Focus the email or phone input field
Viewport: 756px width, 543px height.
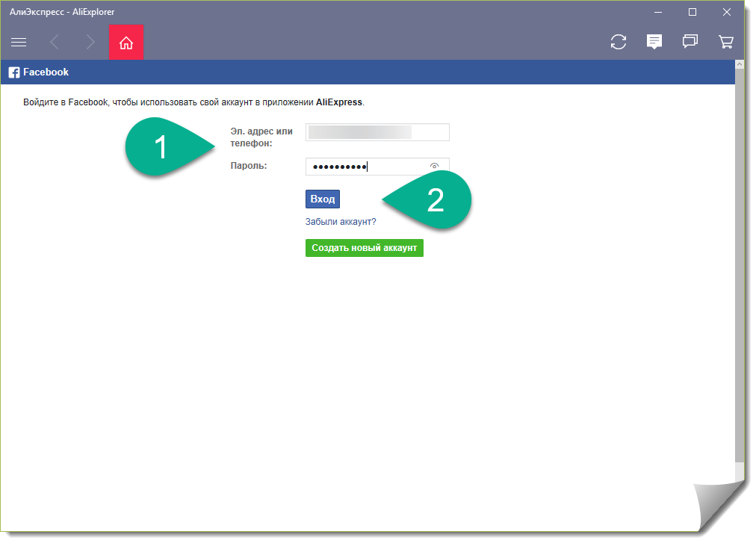coord(377,132)
